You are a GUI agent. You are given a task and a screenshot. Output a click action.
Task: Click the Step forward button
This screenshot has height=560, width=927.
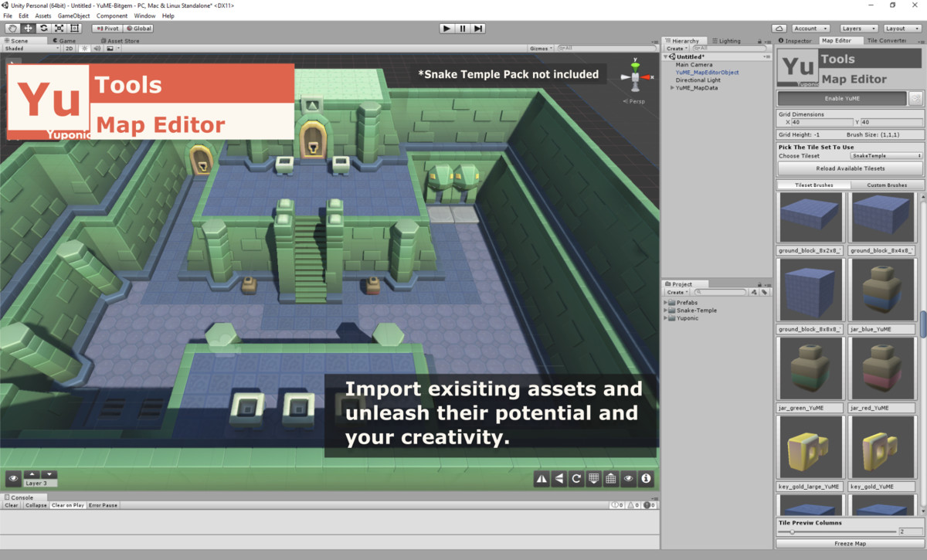point(478,29)
